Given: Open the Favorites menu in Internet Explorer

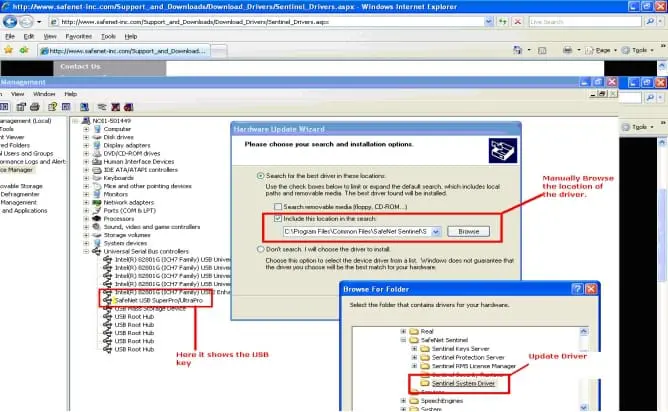Looking at the screenshot, I should point(77,35).
